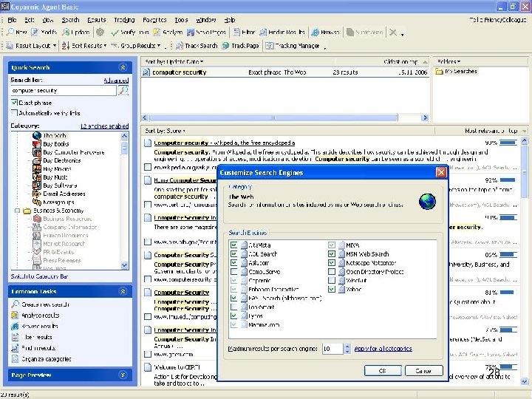This screenshot has width=532, height=399.
Task: Uncheck the MSN Web Search engine checkbox
Action: point(332,254)
